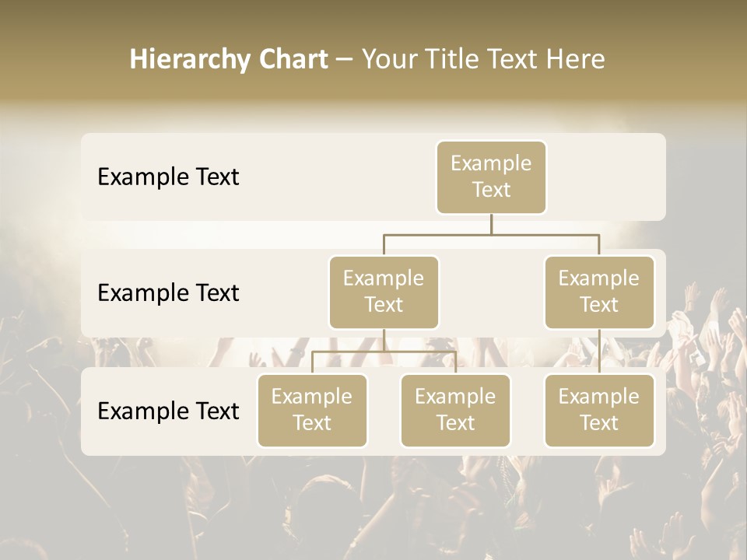Click the crowd photo below the chart
The height and width of the screenshot is (560, 747).
click(373, 506)
